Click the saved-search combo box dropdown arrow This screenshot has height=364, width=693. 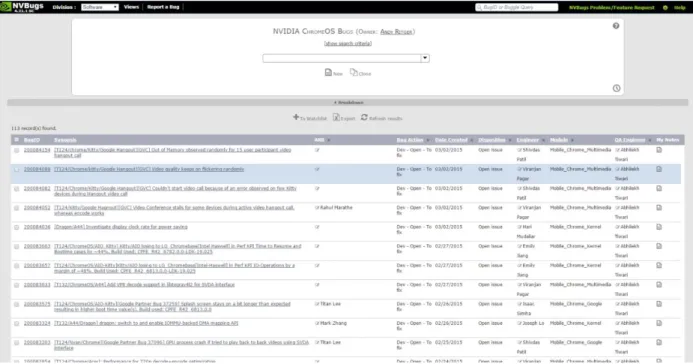click(x=425, y=58)
